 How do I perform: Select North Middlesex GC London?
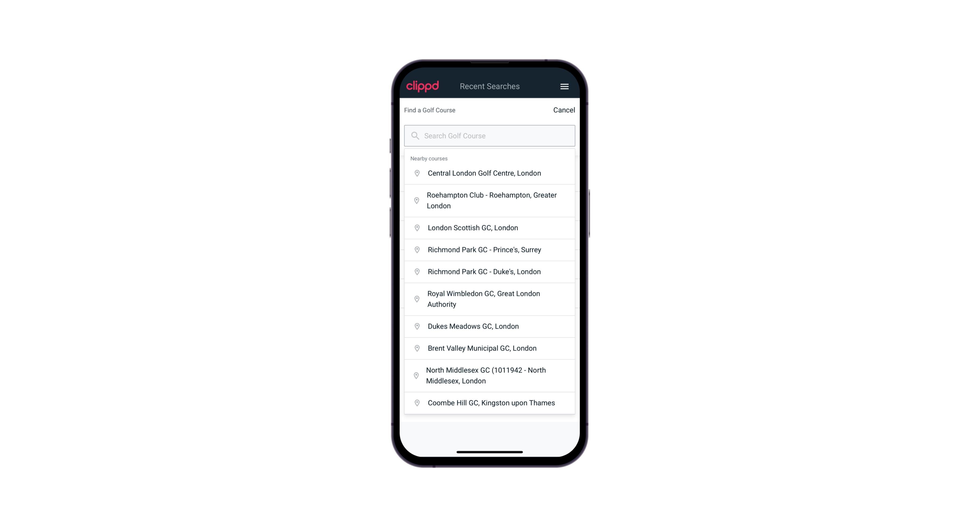pos(489,375)
